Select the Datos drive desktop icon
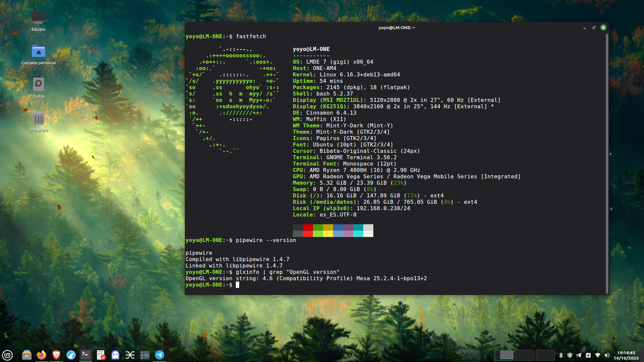The height and width of the screenshot is (362, 644). click(x=39, y=85)
